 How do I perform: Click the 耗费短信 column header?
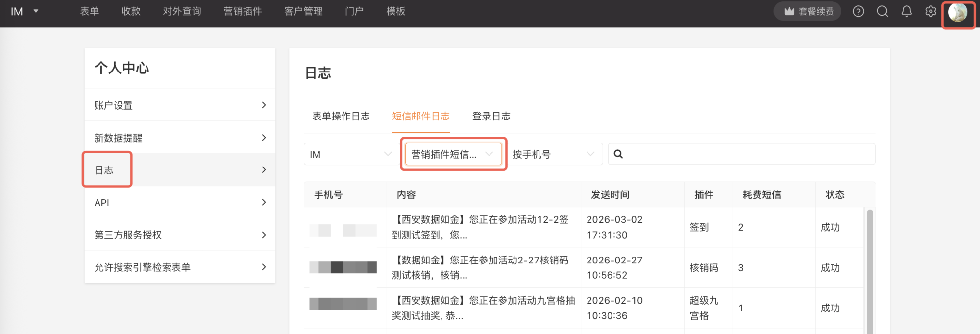pos(762,194)
